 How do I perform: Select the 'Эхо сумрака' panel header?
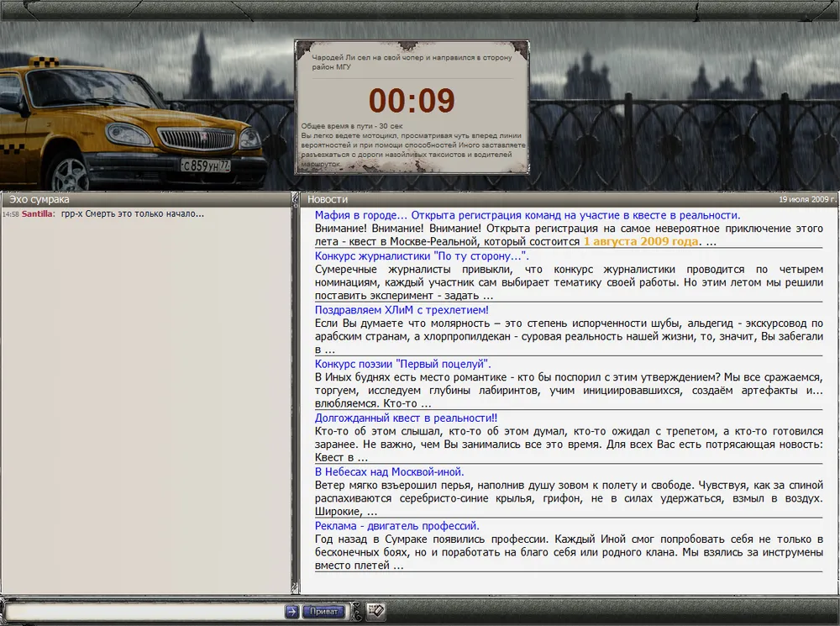[39, 200]
